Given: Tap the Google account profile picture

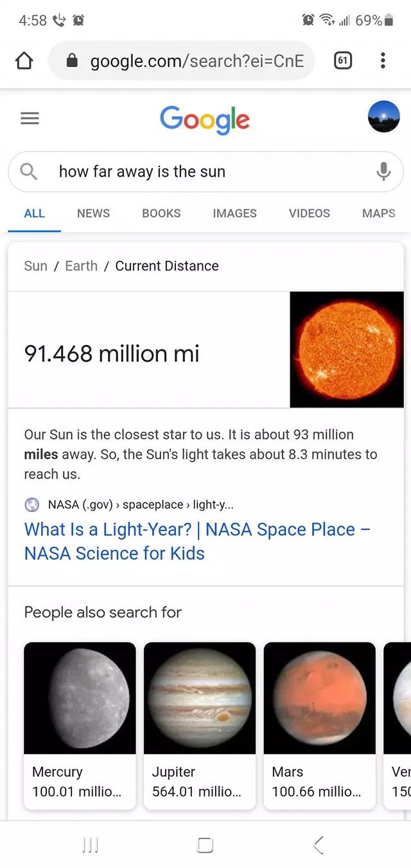Looking at the screenshot, I should 383,117.
